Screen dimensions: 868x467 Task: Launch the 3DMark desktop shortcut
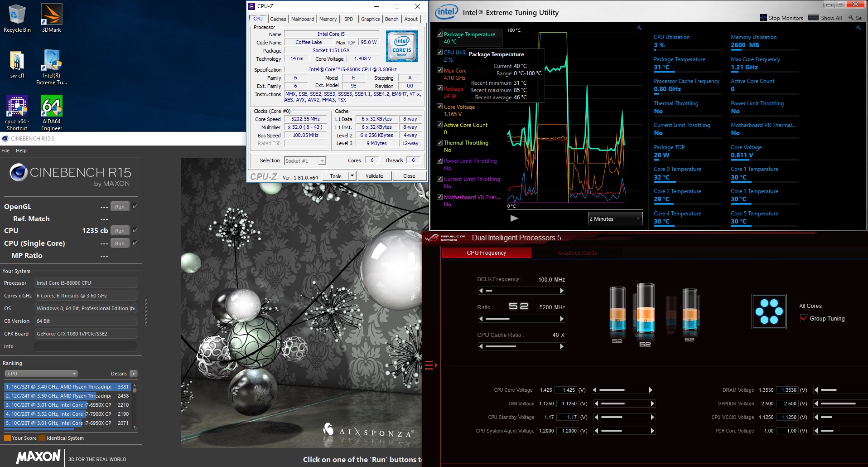[x=51, y=18]
